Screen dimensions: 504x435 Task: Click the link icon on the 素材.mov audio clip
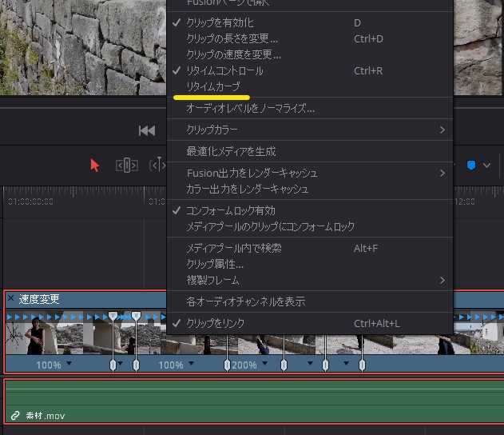[x=15, y=416]
